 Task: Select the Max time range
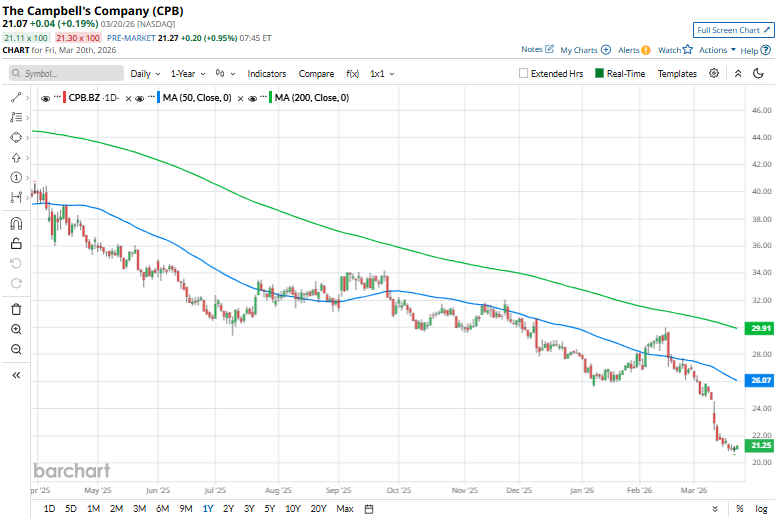coord(345,509)
